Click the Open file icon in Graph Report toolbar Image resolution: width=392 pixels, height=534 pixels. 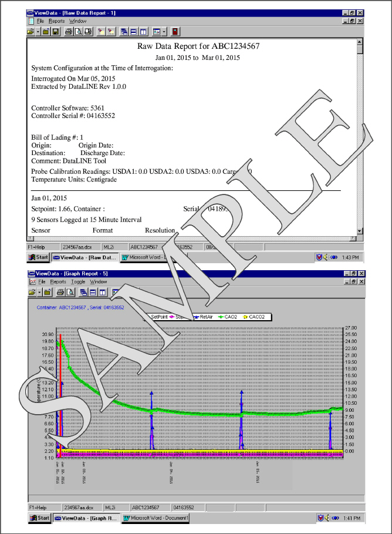32,292
